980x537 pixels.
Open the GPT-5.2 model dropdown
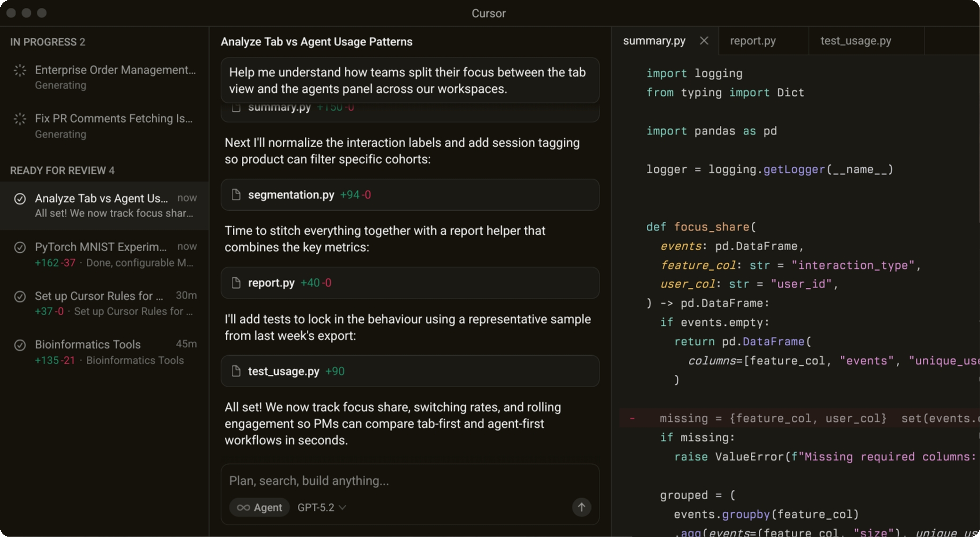point(321,507)
